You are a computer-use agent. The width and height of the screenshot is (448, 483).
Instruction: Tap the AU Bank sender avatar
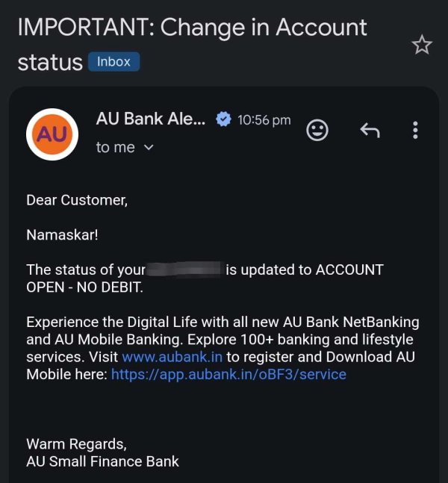pos(52,134)
